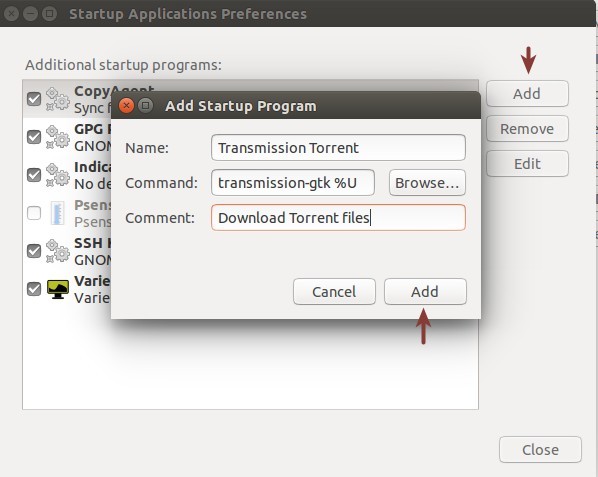Confirm with the dialog's Add button
The height and width of the screenshot is (477, 598).
click(x=425, y=292)
